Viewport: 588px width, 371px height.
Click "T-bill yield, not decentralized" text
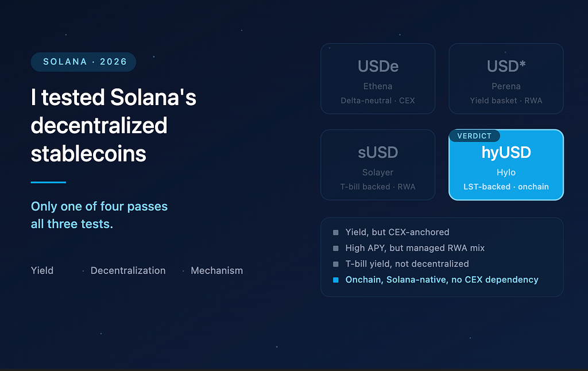407,264
